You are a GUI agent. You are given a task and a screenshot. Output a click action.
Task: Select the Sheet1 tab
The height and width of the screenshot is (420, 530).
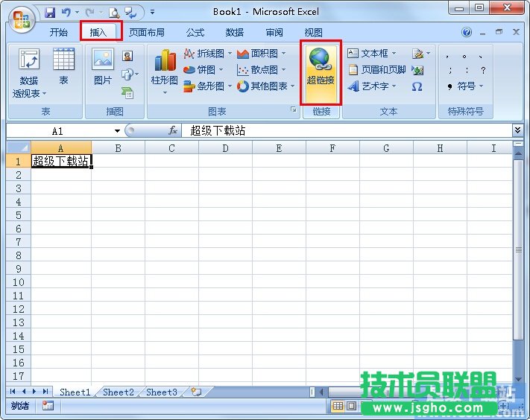[75, 392]
